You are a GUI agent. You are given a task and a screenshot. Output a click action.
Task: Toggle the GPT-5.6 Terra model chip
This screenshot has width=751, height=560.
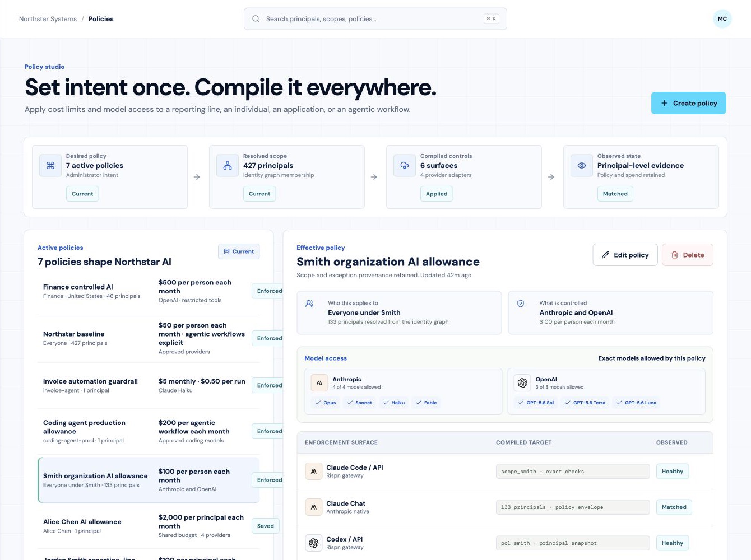tap(585, 403)
